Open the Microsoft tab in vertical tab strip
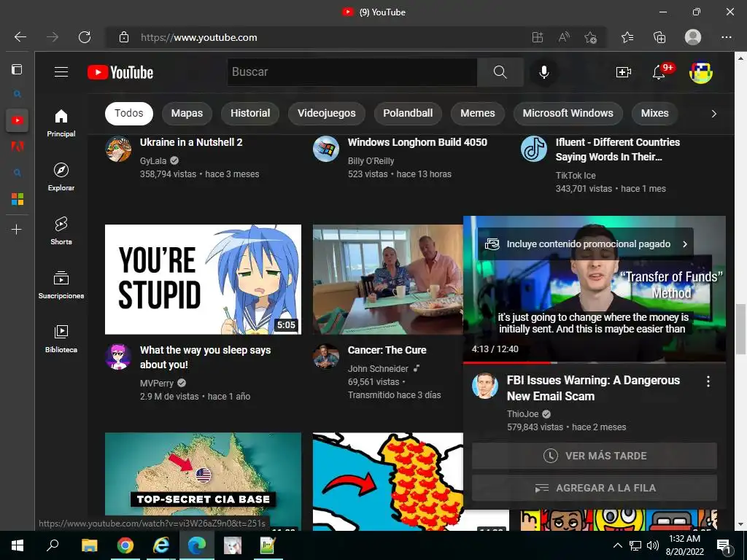The height and width of the screenshot is (560, 747). coord(18,199)
